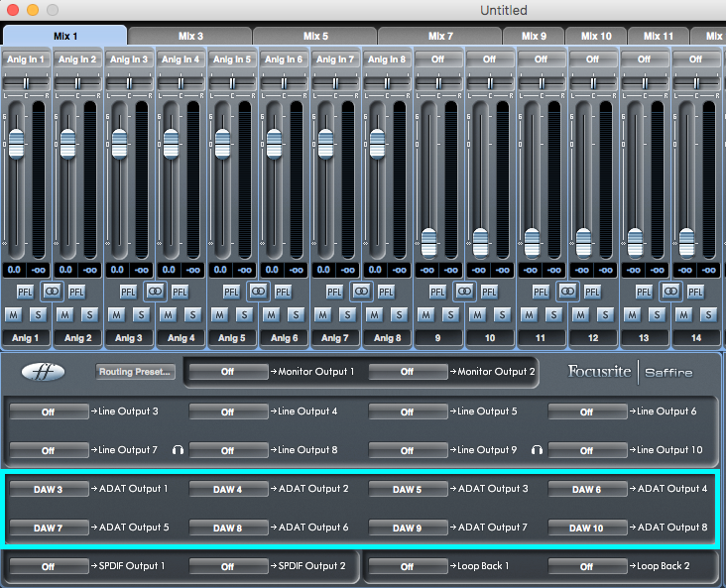Mute the Anlg 4 channel
The image size is (726, 588).
[168, 315]
